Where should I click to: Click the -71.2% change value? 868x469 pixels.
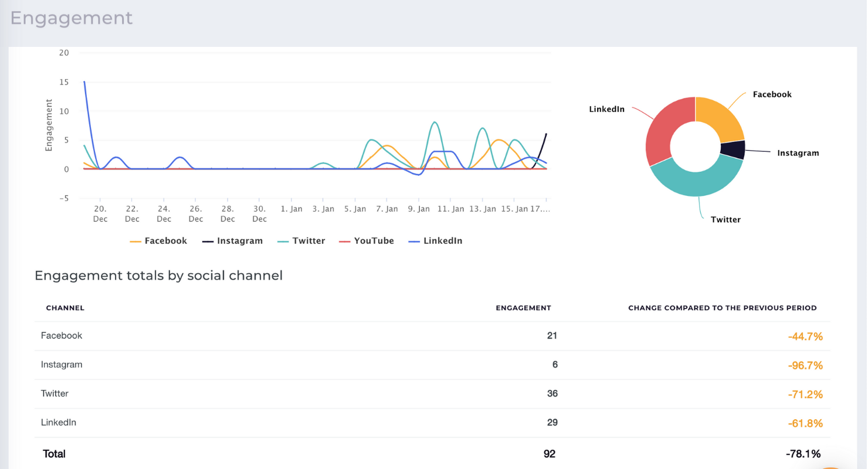point(805,394)
